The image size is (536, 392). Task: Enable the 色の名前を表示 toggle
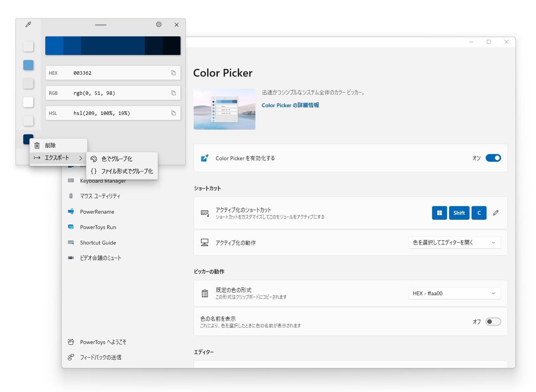tap(493, 321)
